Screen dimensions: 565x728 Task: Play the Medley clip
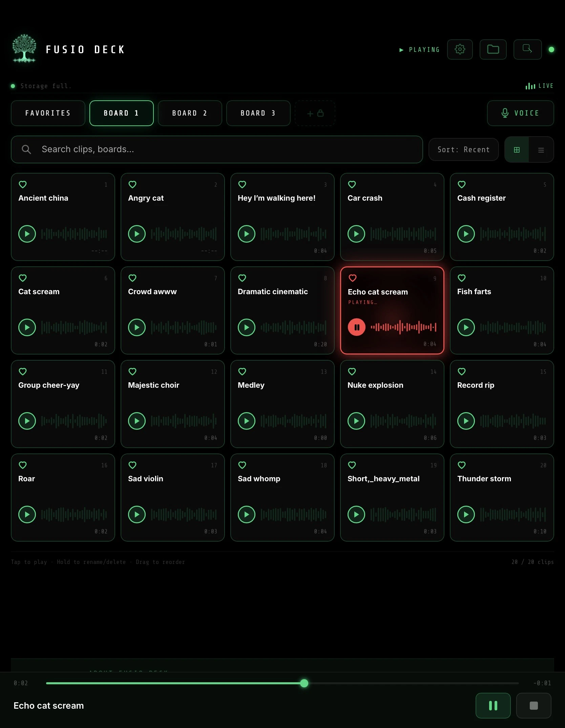tap(247, 421)
